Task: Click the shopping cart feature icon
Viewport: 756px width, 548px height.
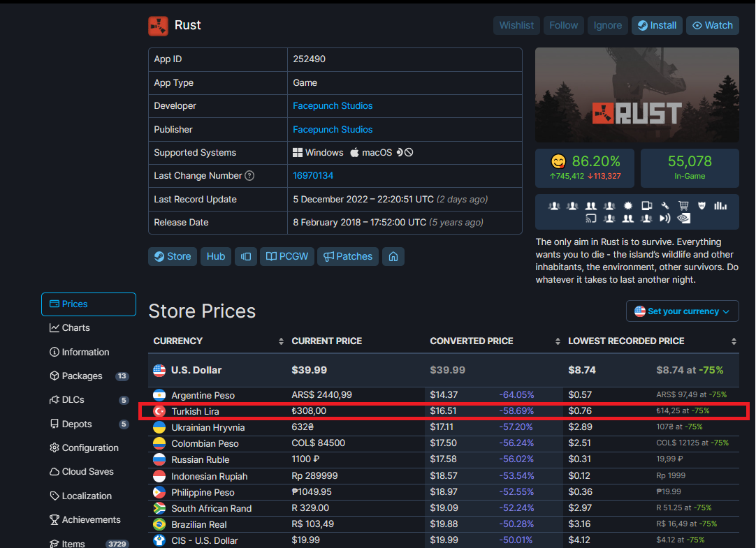Action: click(683, 206)
